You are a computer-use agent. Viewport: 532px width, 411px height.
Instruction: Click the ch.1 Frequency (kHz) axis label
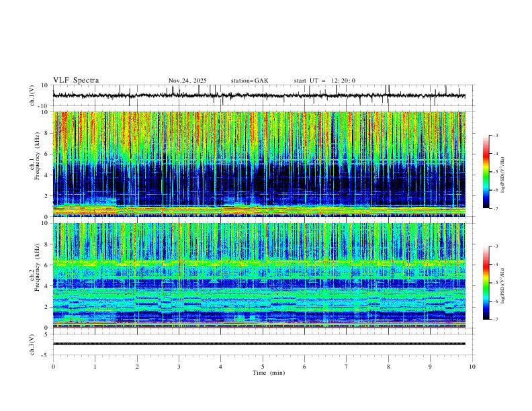pos(35,154)
